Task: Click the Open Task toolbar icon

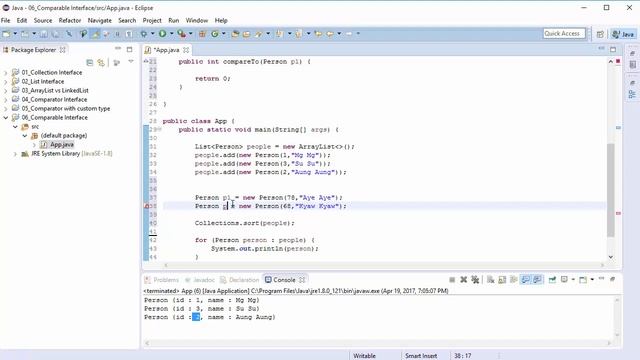Action: (247, 34)
